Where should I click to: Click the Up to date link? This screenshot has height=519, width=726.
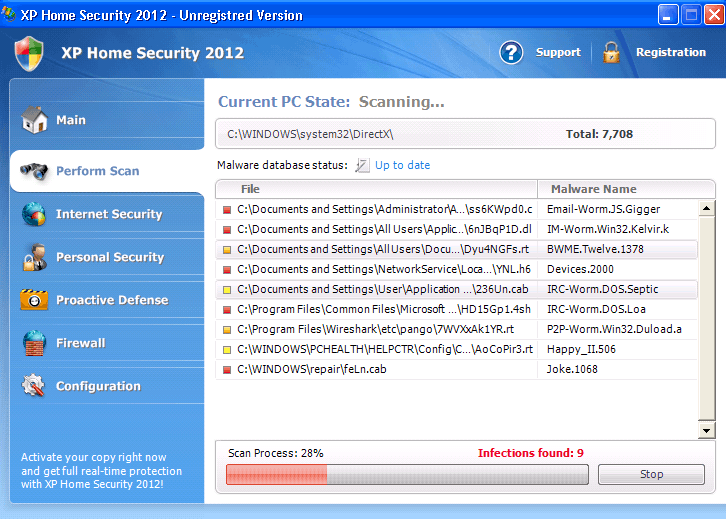pos(402,165)
